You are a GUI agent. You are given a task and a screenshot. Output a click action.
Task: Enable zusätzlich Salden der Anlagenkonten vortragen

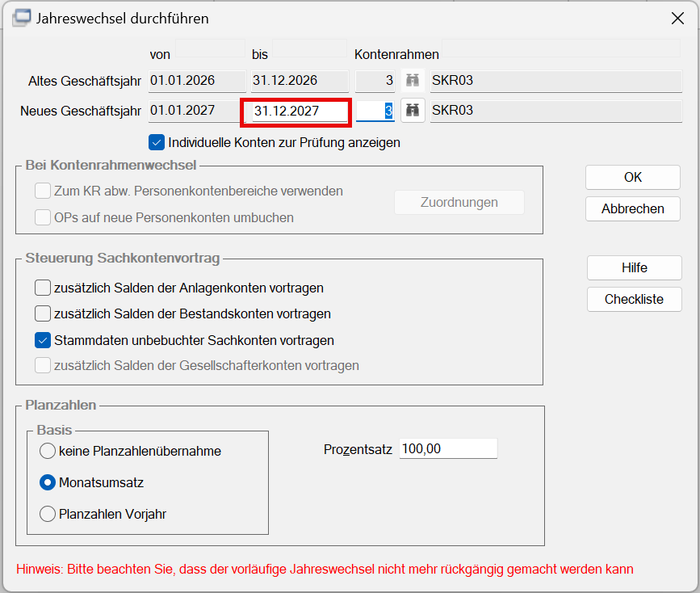(43, 288)
